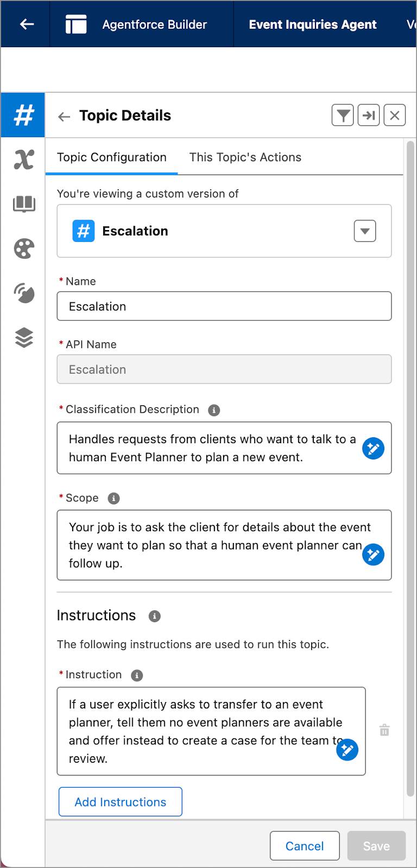Click the Instructions section heading

coord(96,615)
